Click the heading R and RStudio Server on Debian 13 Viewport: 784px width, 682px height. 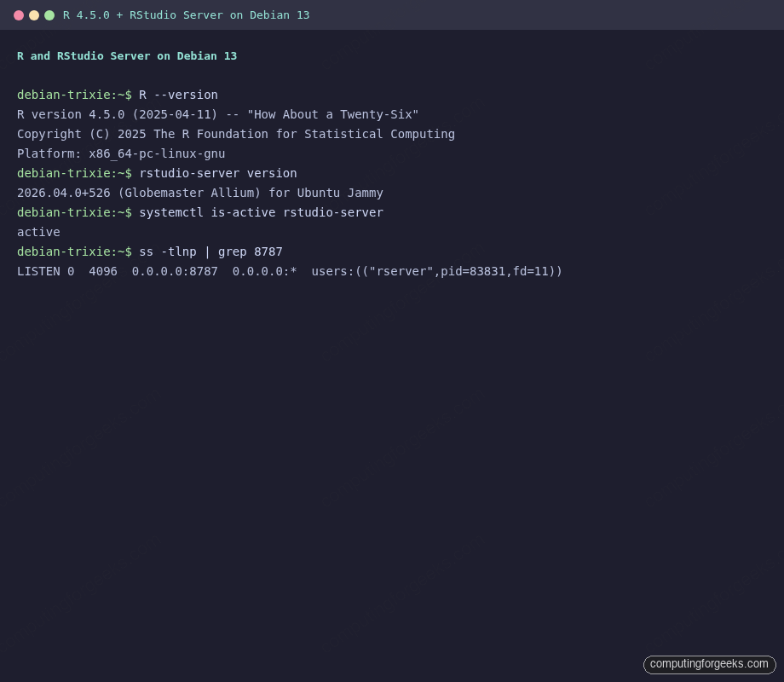(x=127, y=55)
